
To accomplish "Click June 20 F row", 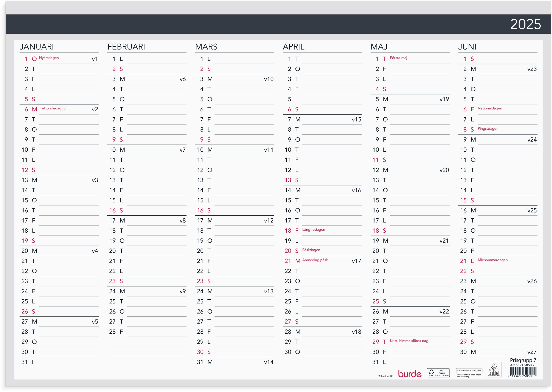I will click(x=498, y=251).
